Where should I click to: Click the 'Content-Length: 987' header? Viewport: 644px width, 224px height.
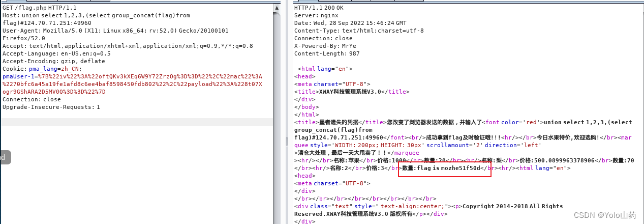pyautogui.click(x=327, y=53)
